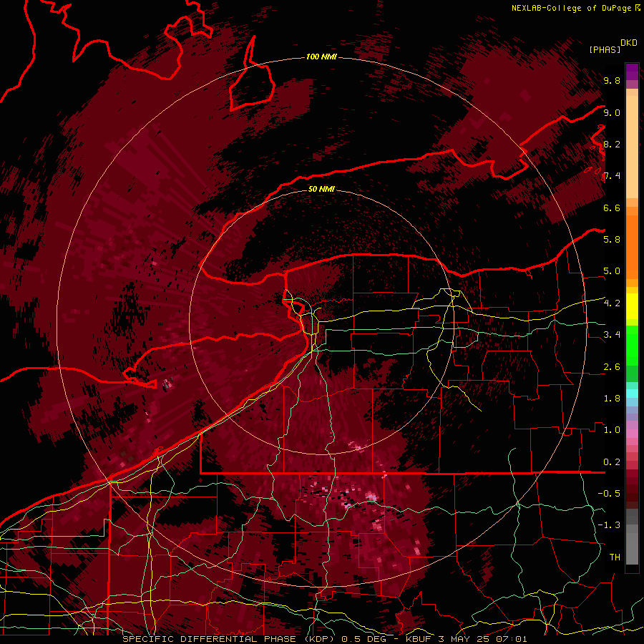
Task: Click the 0.5 DEG elevation text
Action: coord(365,639)
